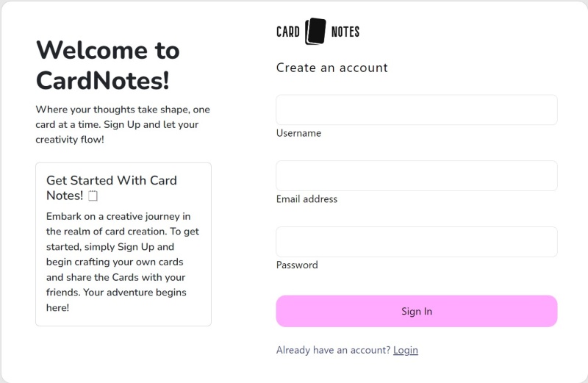The height and width of the screenshot is (383, 588).
Task: Click the Password label text
Action: coord(297,265)
